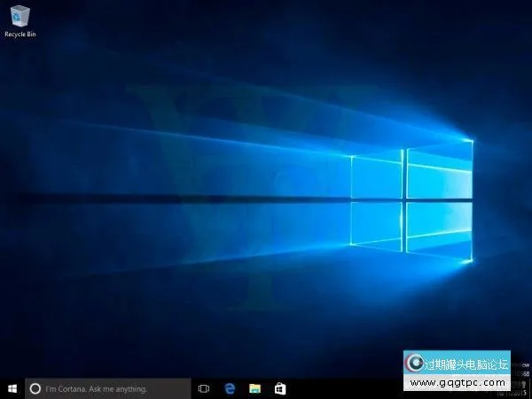Open the Start menu
The width and height of the screenshot is (532, 399).
pos(12,388)
